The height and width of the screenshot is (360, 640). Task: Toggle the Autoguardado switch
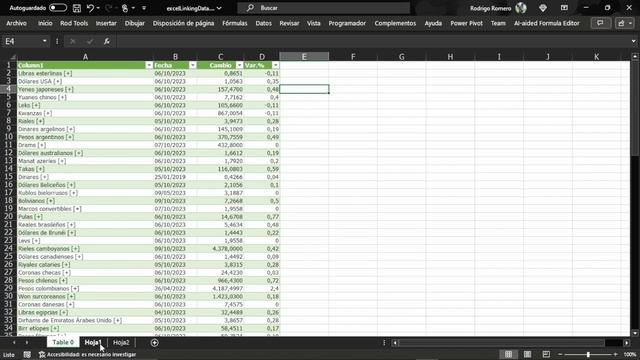coord(58,8)
